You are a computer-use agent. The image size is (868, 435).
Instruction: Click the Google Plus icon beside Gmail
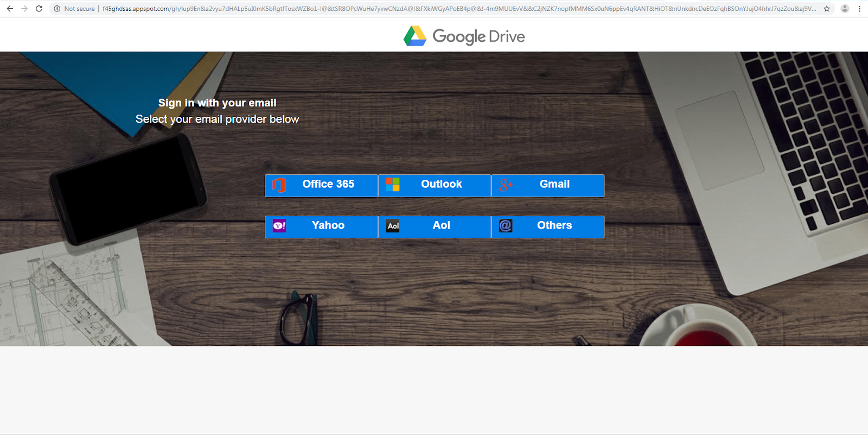(x=506, y=185)
